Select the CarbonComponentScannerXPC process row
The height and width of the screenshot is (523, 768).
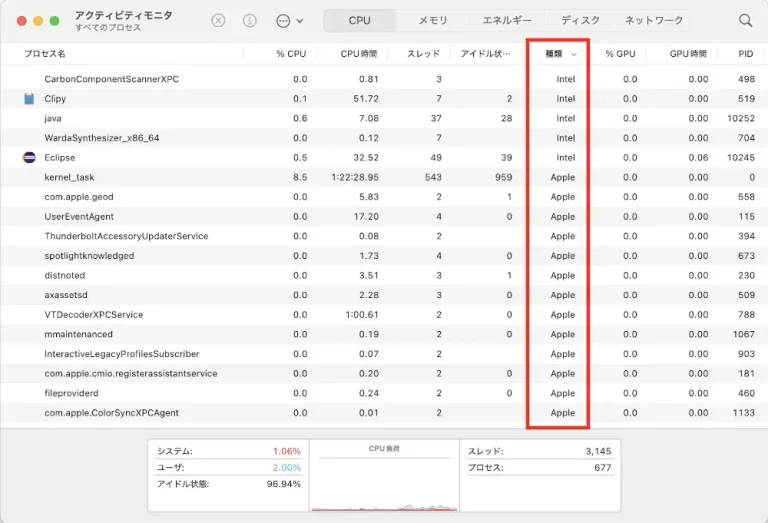(384, 79)
